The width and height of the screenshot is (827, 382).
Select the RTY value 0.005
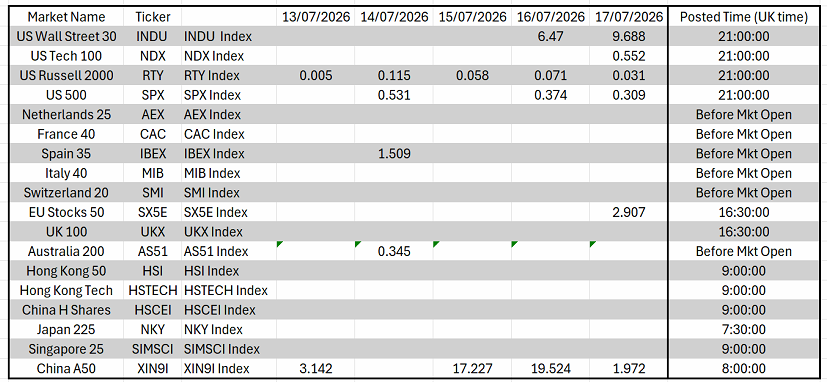pos(316,75)
